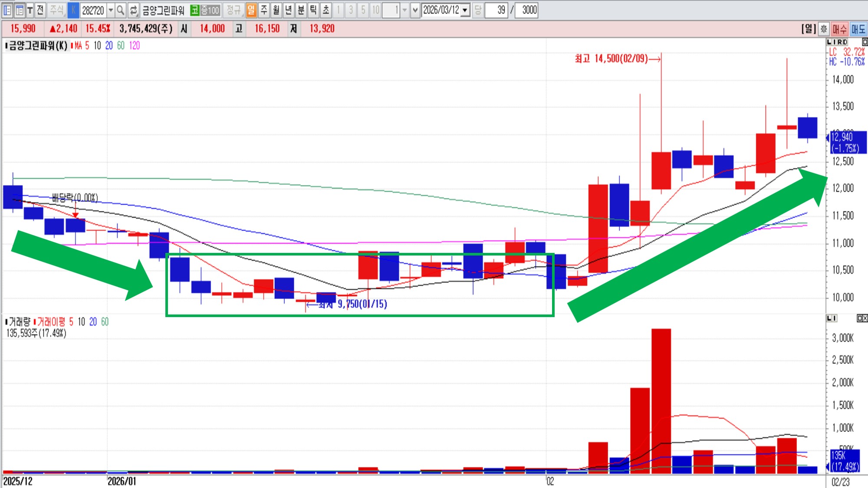Expand the down-chevron next to interval box
The image size is (868, 488).
pos(415,10)
